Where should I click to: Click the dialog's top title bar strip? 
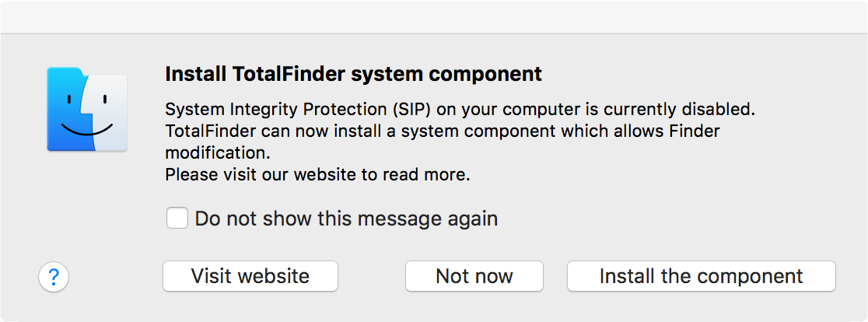(434, 16)
